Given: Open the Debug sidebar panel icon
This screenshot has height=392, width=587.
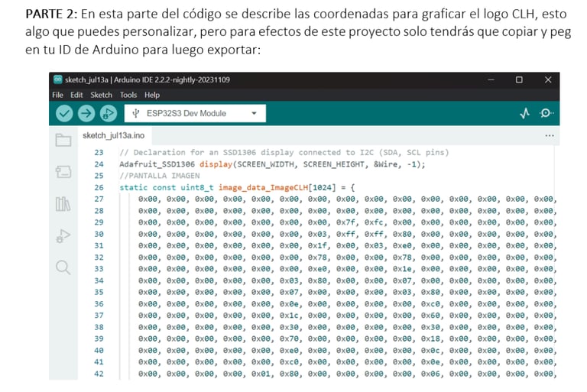Looking at the screenshot, I should tap(63, 236).
